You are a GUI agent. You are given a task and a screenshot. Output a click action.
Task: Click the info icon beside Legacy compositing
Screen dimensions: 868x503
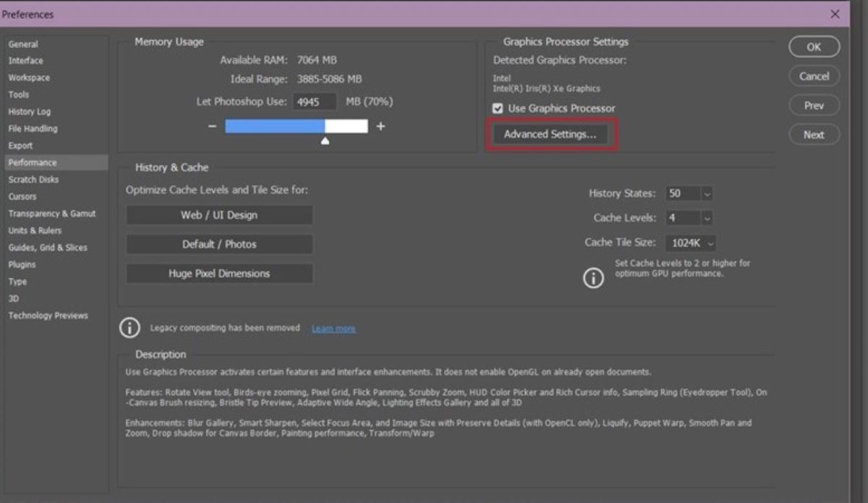[129, 328]
